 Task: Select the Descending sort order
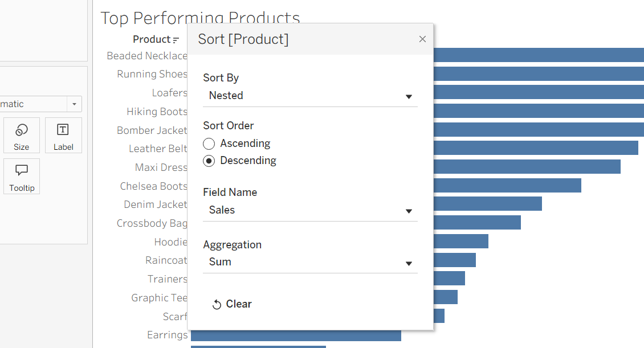(209, 161)
